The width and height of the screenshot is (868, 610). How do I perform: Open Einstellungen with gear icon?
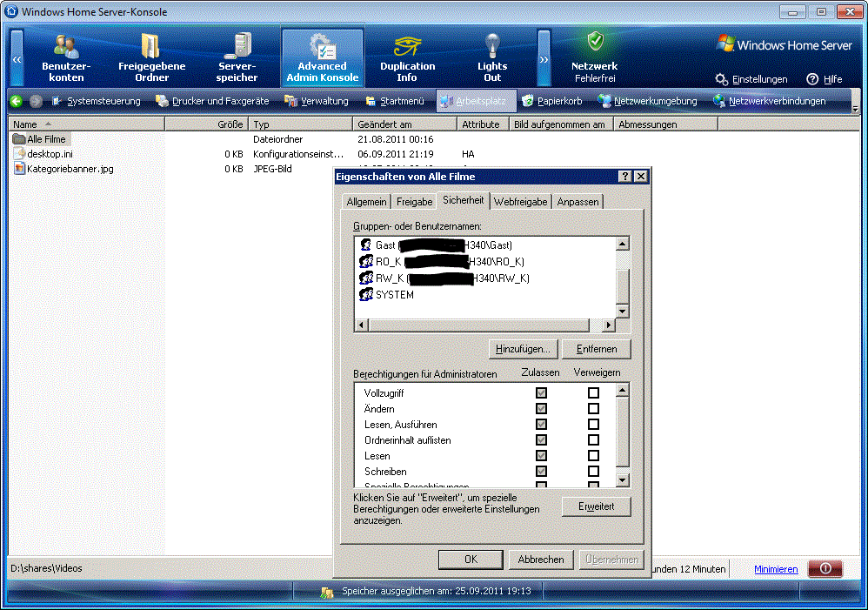point(751,79)
